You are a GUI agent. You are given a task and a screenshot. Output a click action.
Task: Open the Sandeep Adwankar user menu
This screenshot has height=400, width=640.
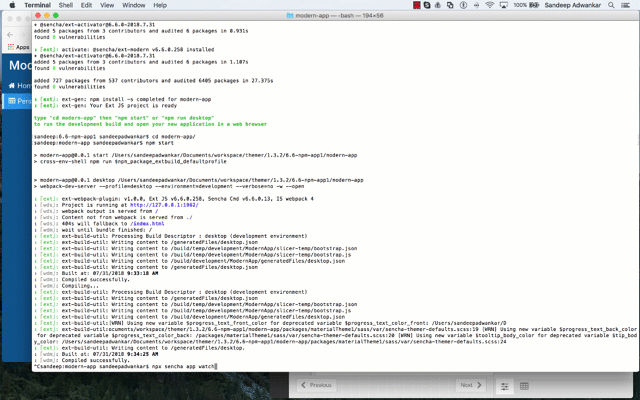click(573, 5)
